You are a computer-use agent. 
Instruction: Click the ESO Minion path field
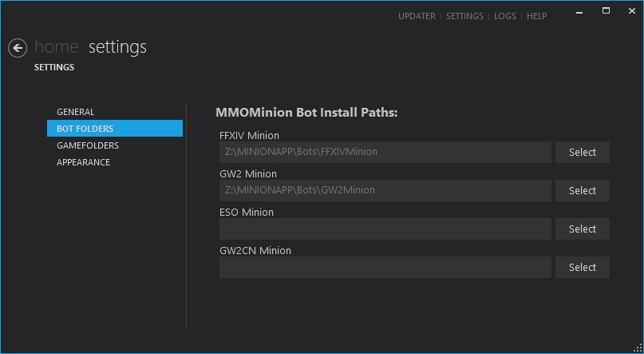pyautogui.click(x=385, y=229)
